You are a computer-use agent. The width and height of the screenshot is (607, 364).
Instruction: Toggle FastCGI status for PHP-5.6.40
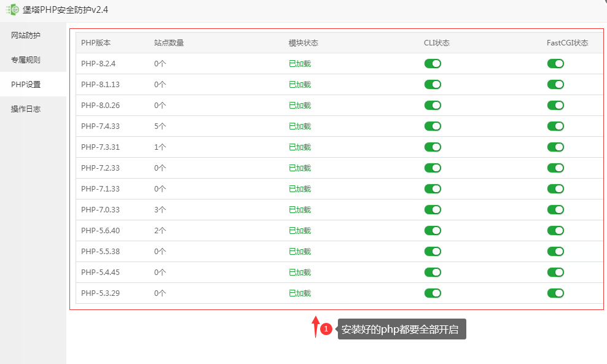555,230
